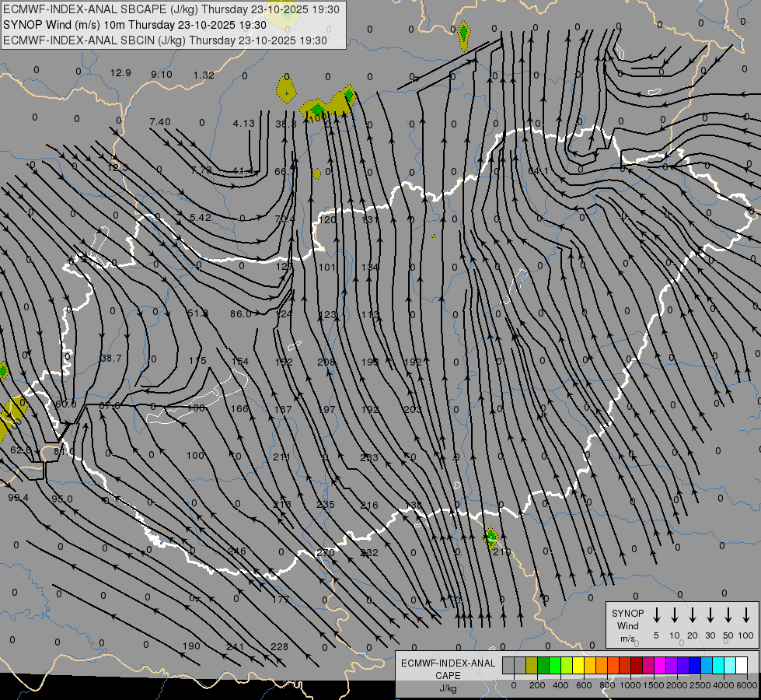Click the CAPE value 38.7 on the map
The image size is (761, 700).
click(x=110, y=358)
